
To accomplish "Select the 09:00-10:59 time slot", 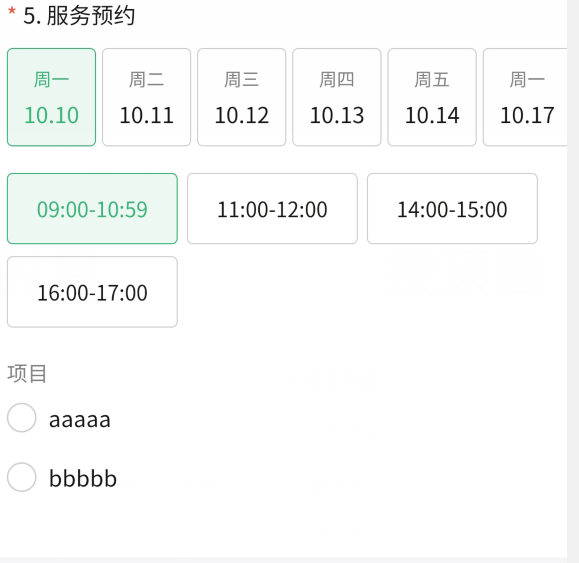I will (92, 209).
